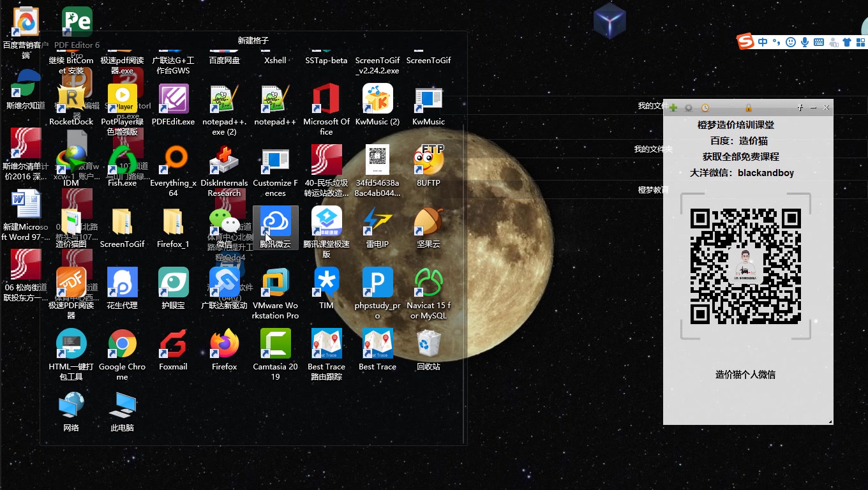Image resolution: width=868 pixels, height=490 pixels.
Task: Select the 8UFTP client icon
Action: (429, 166)
